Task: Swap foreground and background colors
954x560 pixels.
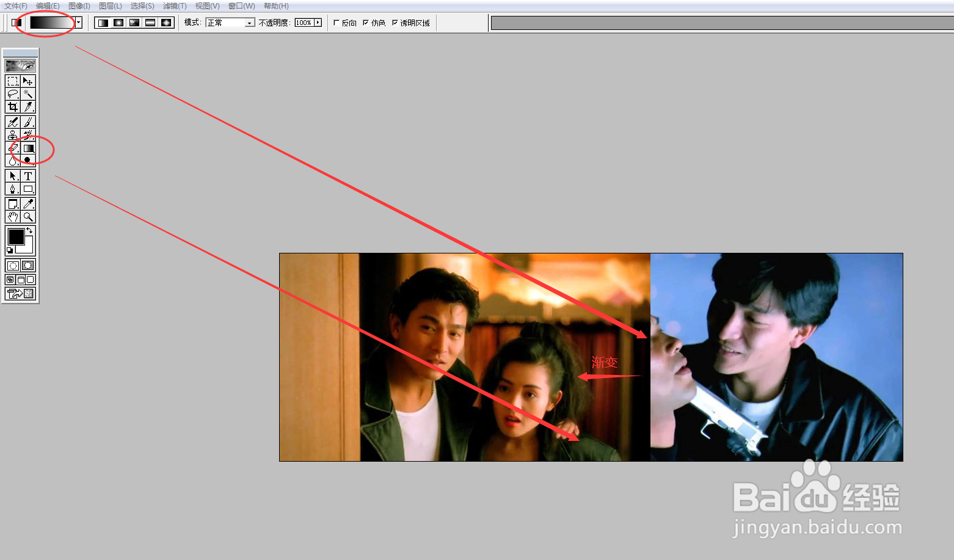Action: (x=30, y=230)
